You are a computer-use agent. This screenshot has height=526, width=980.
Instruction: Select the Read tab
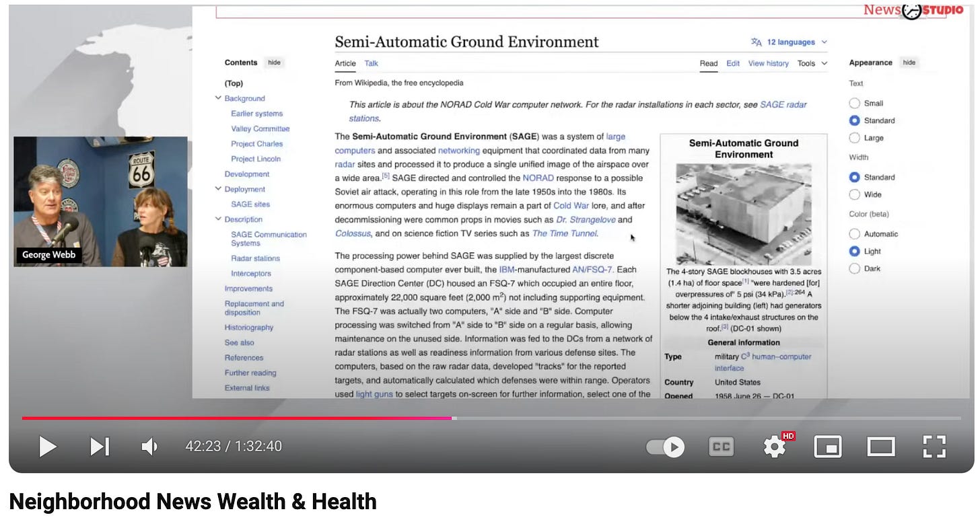(709, 63)
